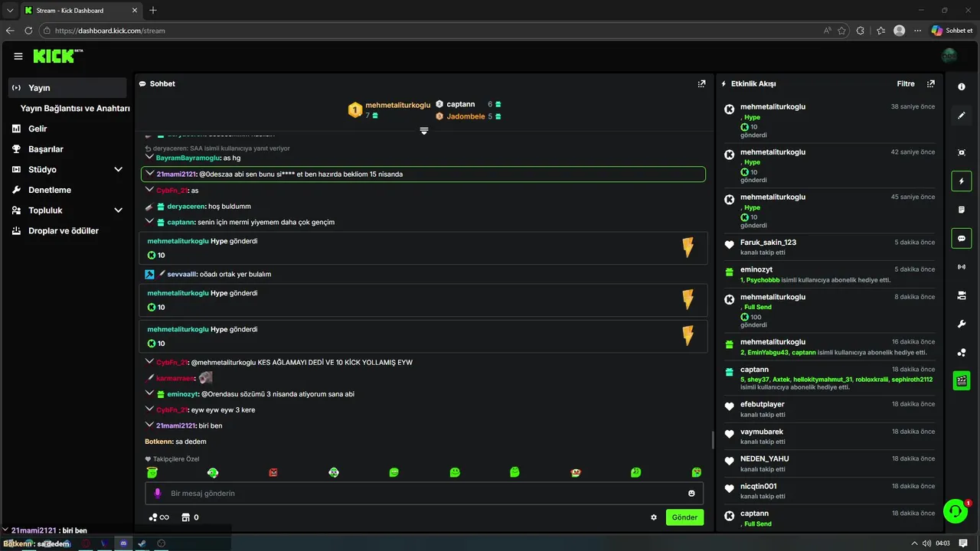Viewport: 980px width, 551px height.
Task: Open the sevvaalll username in chat
Action: 182,274
